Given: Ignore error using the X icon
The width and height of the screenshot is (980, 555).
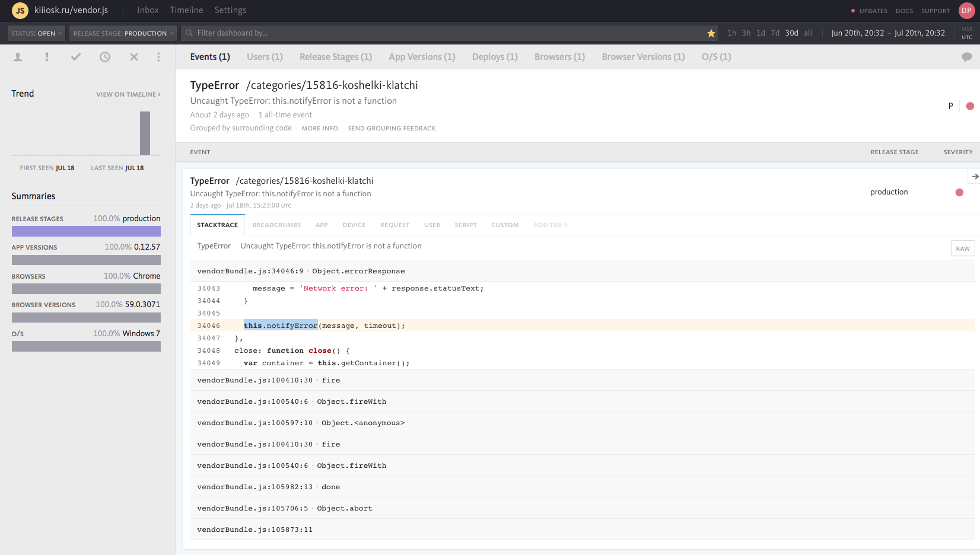Looking at the screenshot, I should click(x=134, y=57).
